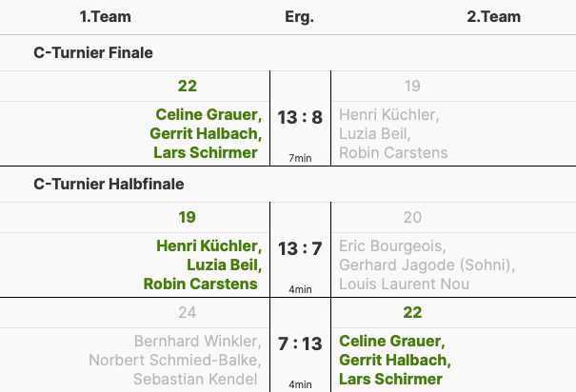Click Robin Carstens in the Halbfinale winners
This screenshot has height=392, width=576.
(x=201, y=284)
